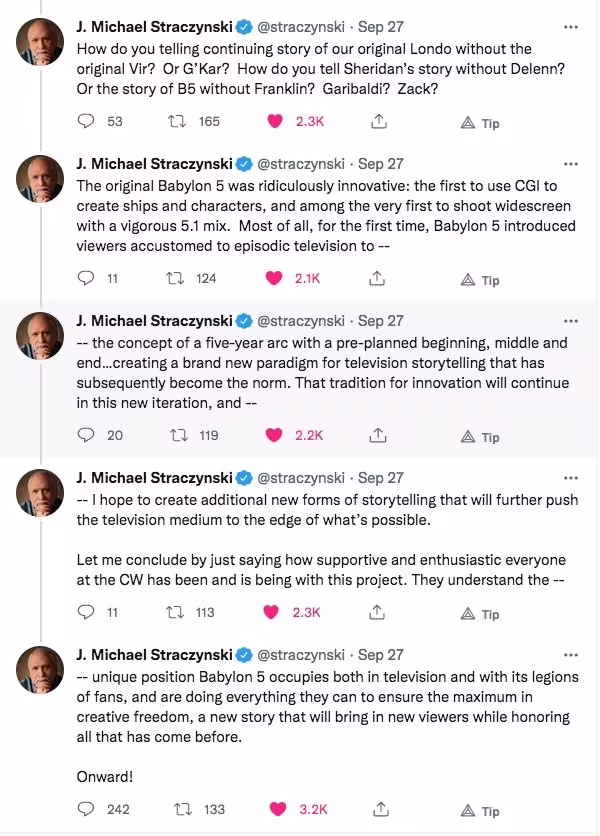Open more options on the CGI innovation tweet
The height and width of the screenshot is (836, 600).
coord(571,164)
